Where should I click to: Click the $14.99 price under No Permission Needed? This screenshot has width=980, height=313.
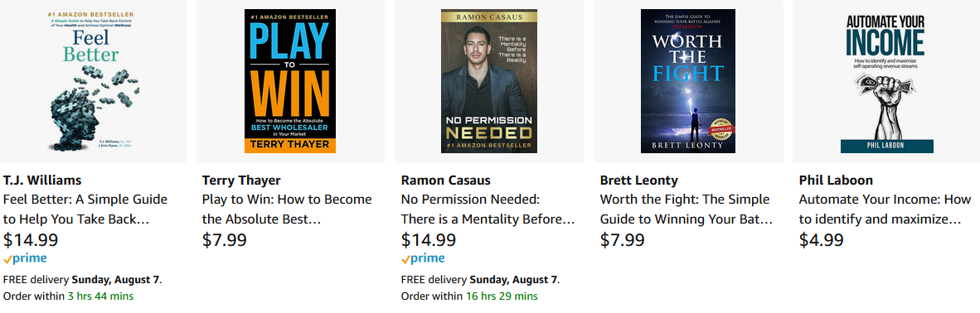click(428, 240)
